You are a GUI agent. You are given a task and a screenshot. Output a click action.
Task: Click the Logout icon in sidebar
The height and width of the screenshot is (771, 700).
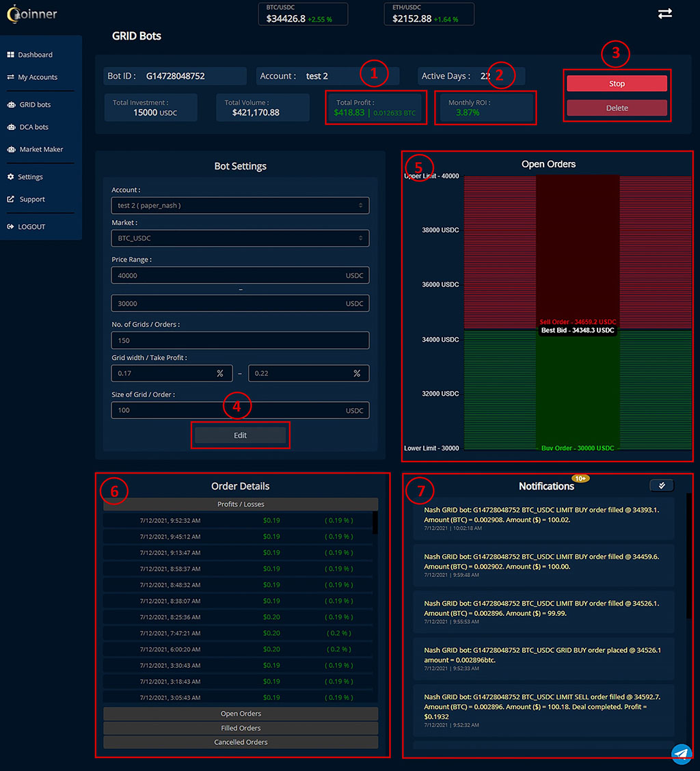pos(11,227)
